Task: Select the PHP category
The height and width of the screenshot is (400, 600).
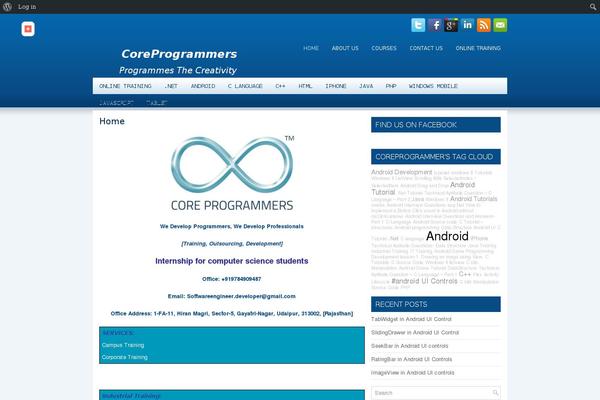Action: [x=391, y=86]
